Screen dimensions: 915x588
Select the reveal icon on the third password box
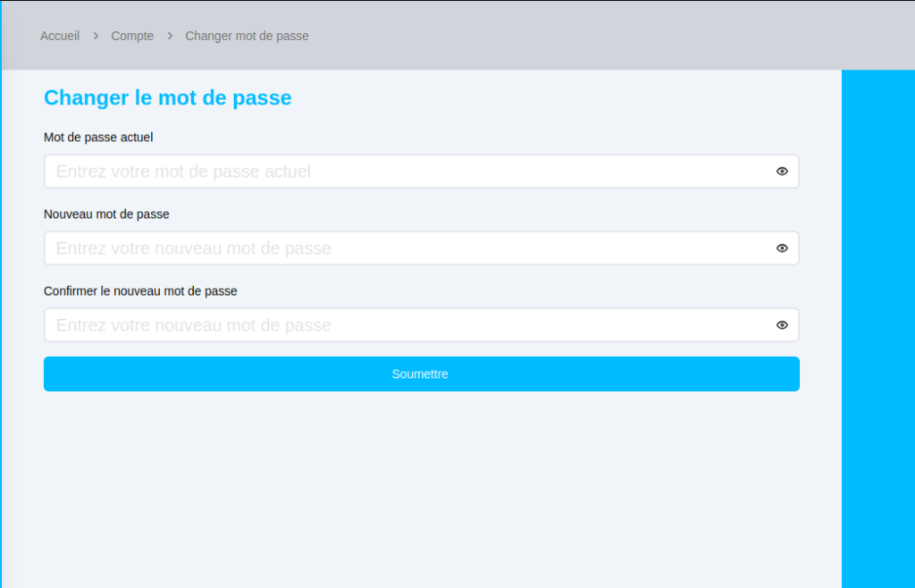tap(782, 324)
